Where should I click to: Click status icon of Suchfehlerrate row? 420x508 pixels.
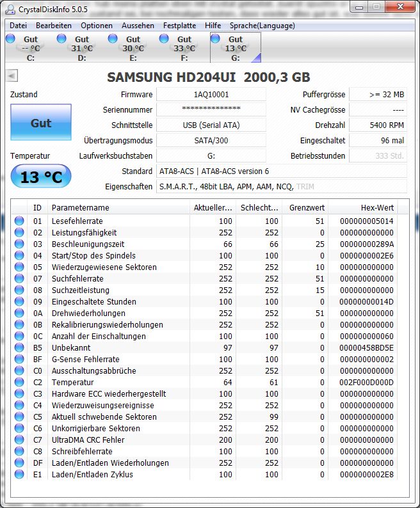(19, 278)
